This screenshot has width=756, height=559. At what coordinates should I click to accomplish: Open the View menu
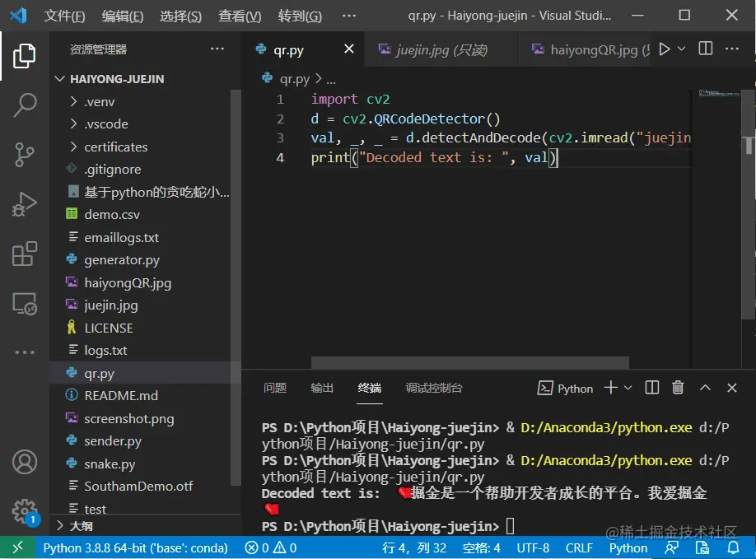point(240,16)
